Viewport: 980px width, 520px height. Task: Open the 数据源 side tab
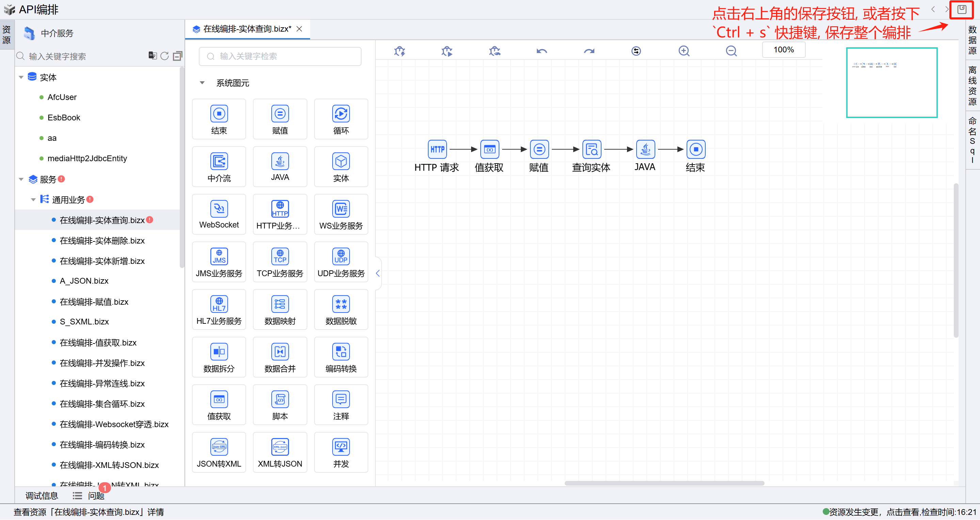[972, 40]
